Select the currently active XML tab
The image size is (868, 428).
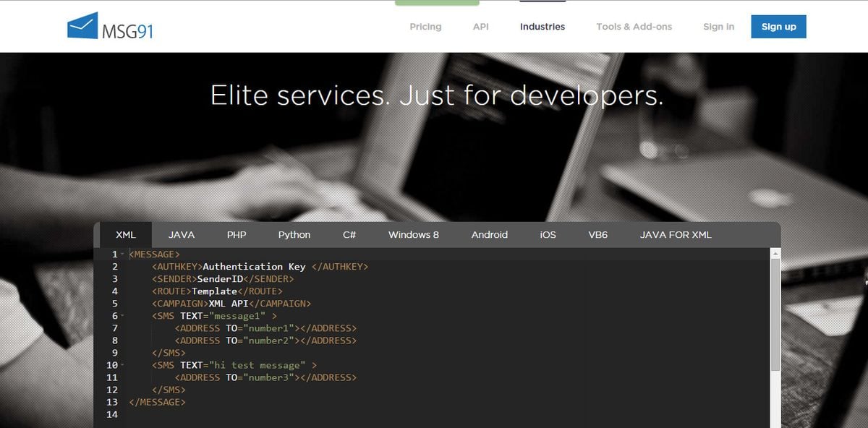[x=125, y=234]
